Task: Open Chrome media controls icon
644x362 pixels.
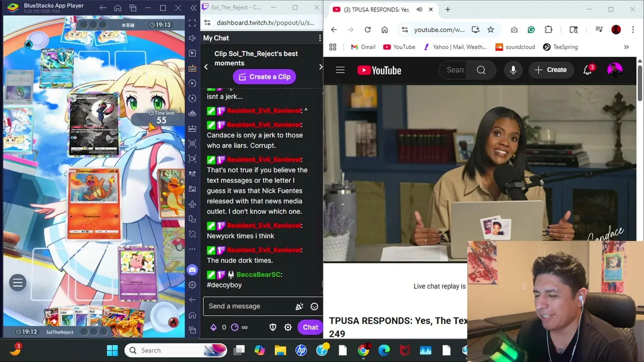Action: point(599,30)
